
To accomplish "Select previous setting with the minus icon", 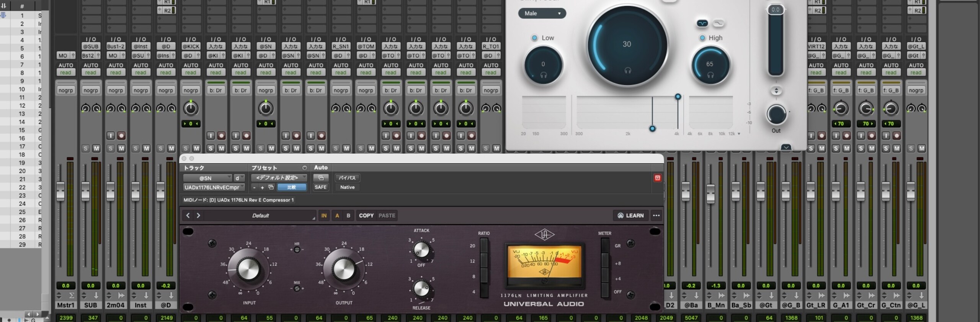I will [254, 187].
